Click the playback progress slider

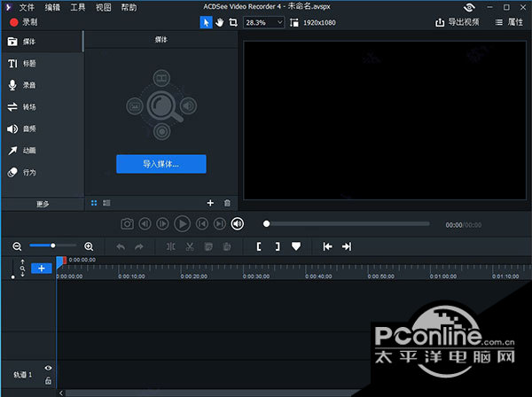[346, 224]
